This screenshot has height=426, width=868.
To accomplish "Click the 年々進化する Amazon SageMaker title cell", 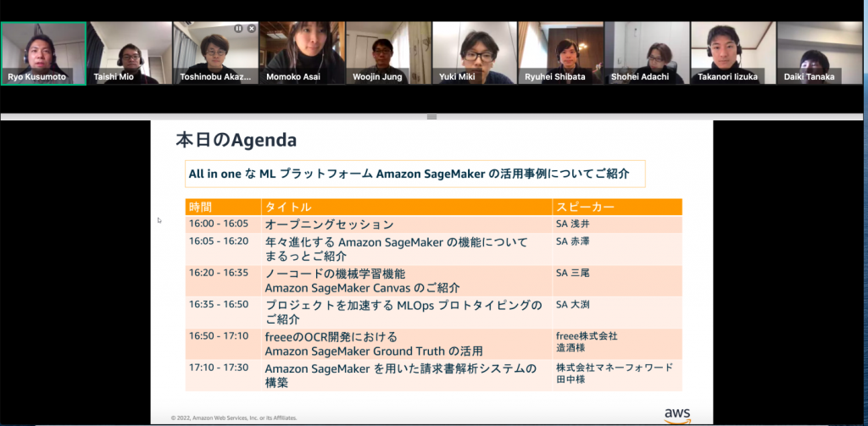I will (406, 249).
